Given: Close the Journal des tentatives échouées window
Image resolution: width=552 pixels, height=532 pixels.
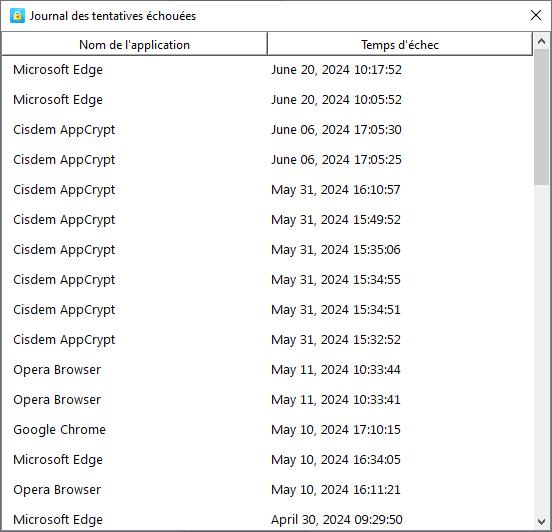Looking at the screenshot, I should click(535, 15).
